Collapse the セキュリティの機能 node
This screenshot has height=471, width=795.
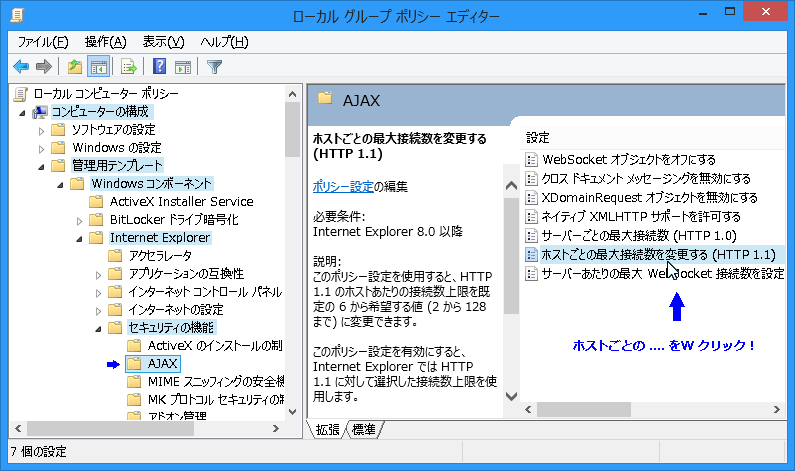98,329
